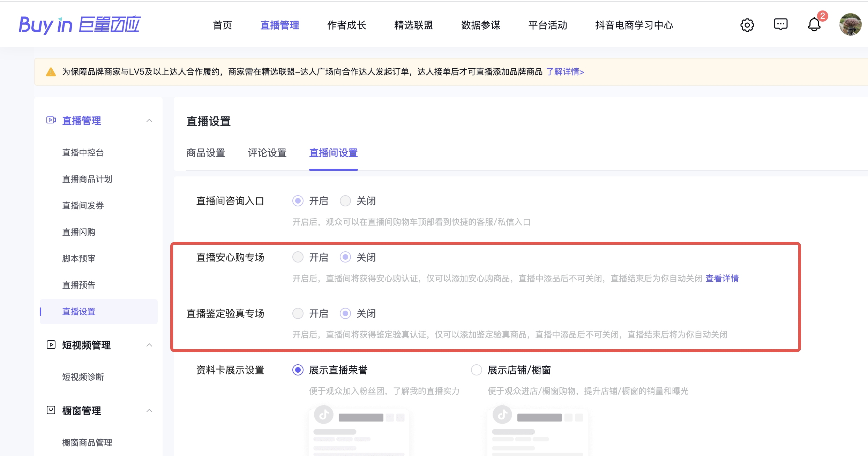Click the 了解详情 link in banner

tap(565, 72)
